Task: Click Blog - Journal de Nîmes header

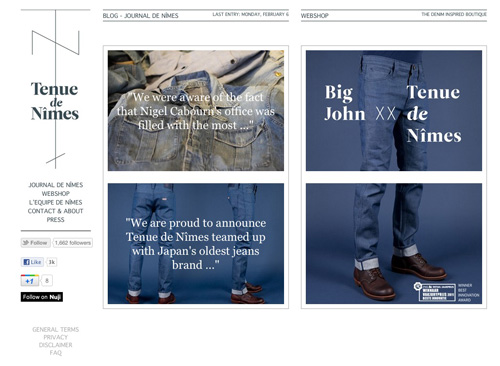Action: point(140,16)
